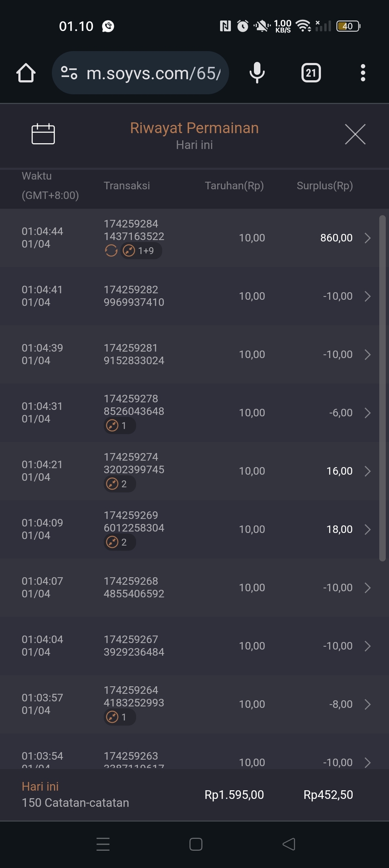Expand the 16,00 surplus transaction chevron
This screenshot has height=868, width=389.
[367, 471]
